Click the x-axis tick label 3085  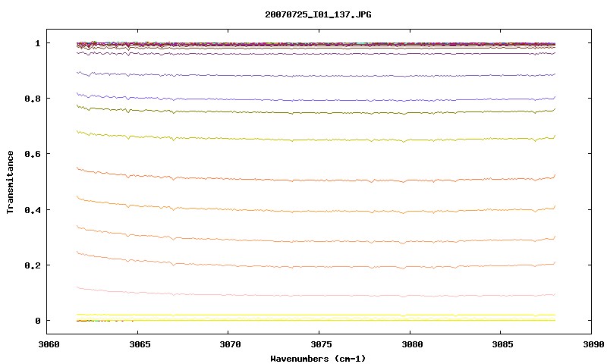tap(502, 344)
